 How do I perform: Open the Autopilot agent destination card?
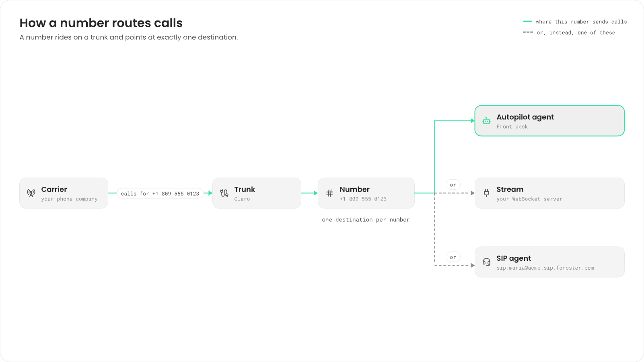pos(549,121)
